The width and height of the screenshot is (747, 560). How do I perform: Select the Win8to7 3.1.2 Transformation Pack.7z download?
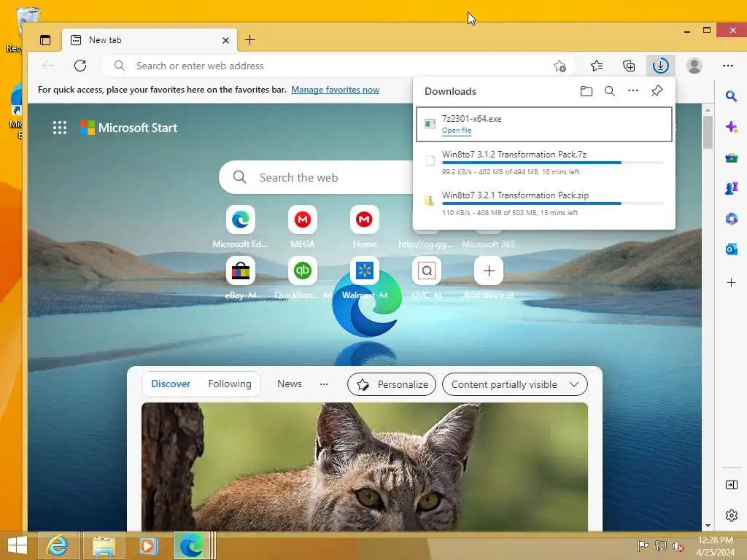point(544,163)
